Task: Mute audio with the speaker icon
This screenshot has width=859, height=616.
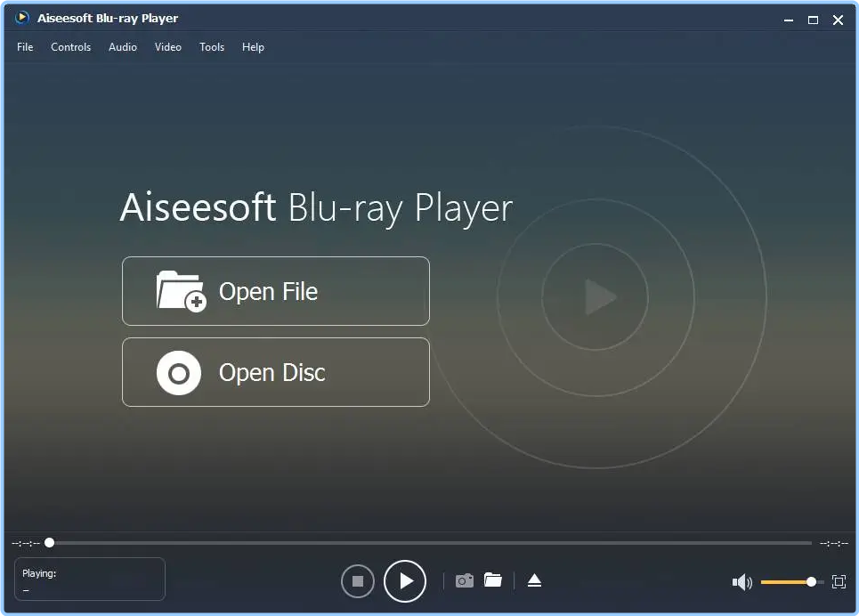Action: point(742,582)
